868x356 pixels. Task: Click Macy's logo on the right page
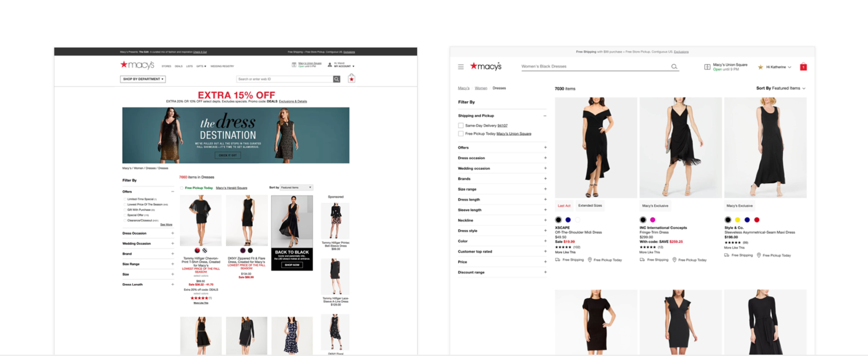point(486,66)
